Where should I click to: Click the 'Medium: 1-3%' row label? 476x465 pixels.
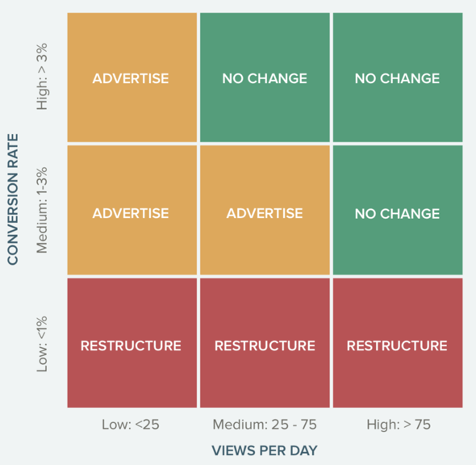42,210
